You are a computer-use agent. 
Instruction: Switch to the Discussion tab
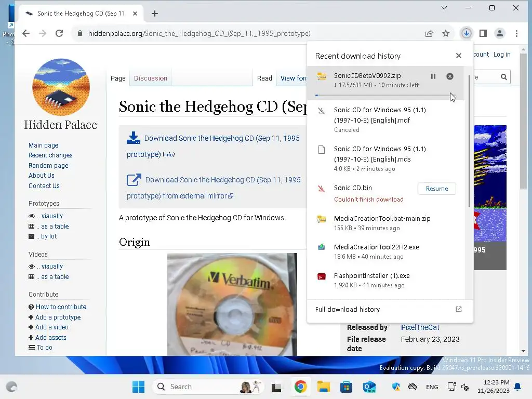151,78
